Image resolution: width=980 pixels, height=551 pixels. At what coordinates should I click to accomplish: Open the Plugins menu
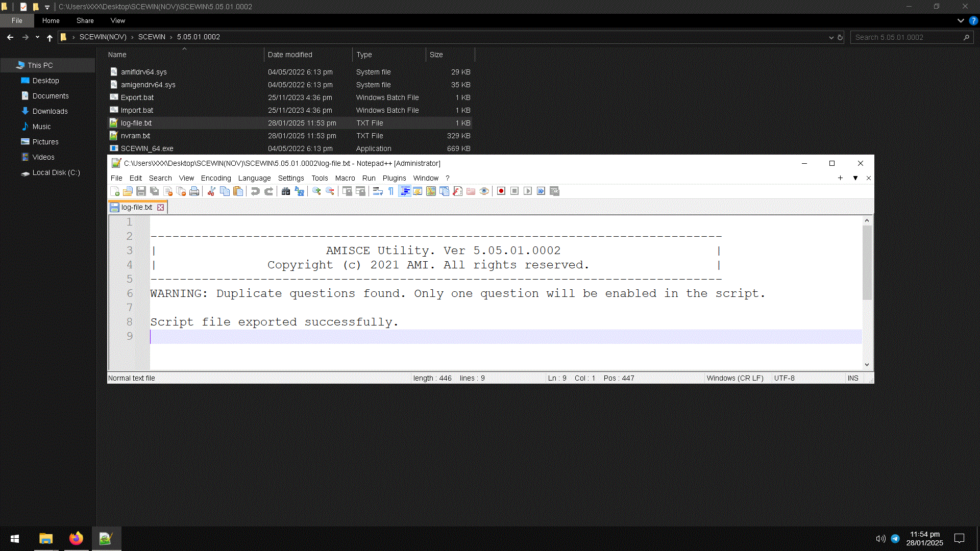click(x=394, y=178)
